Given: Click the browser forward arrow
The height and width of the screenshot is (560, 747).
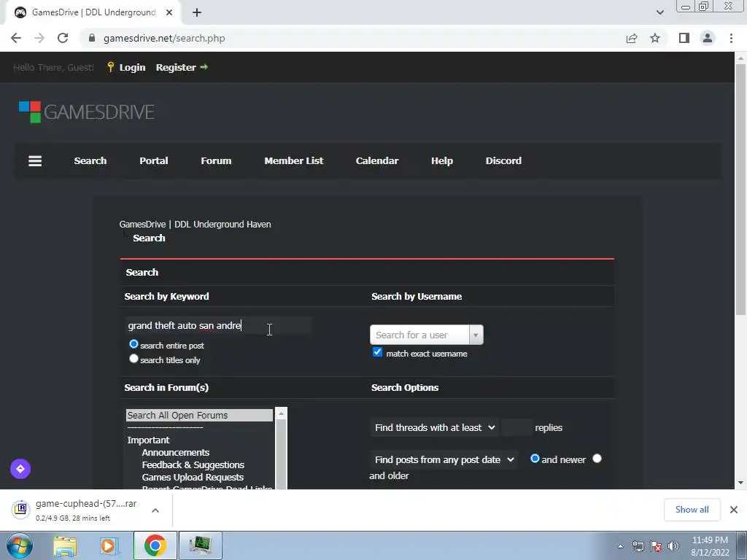Looking at the screenshot, I should click(x=39, y=38).
